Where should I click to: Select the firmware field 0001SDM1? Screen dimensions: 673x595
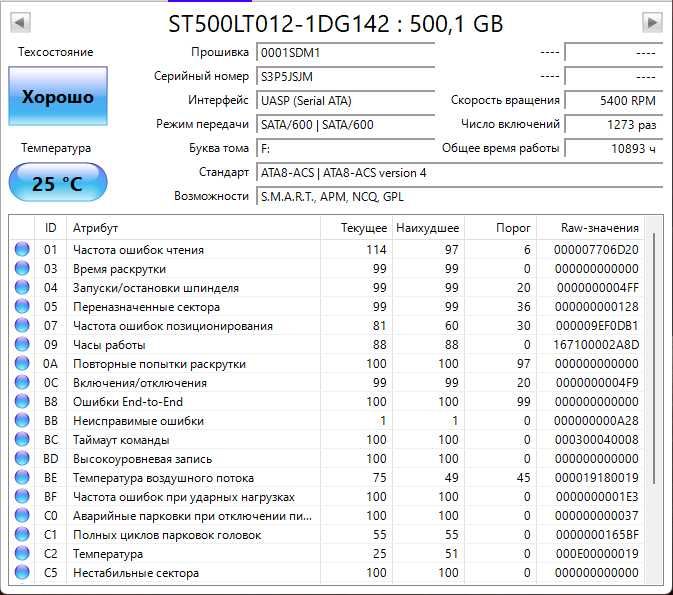point(346,53)
